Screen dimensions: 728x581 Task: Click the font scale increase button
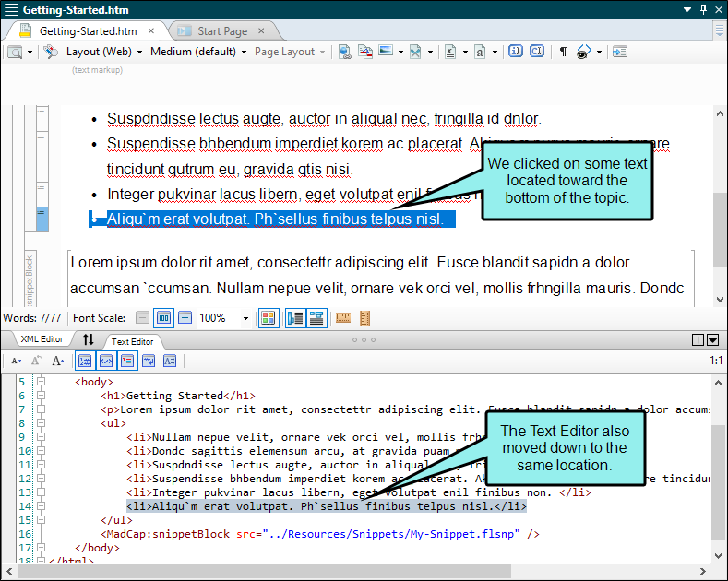(185, 318)
